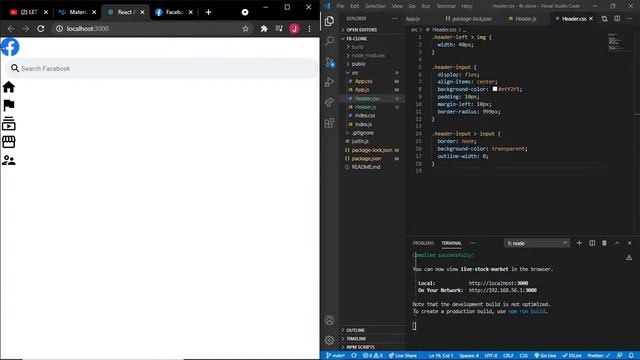This screenshot has height=360, width=640.
Task: Split the editor right
Action: pos(617,18)
